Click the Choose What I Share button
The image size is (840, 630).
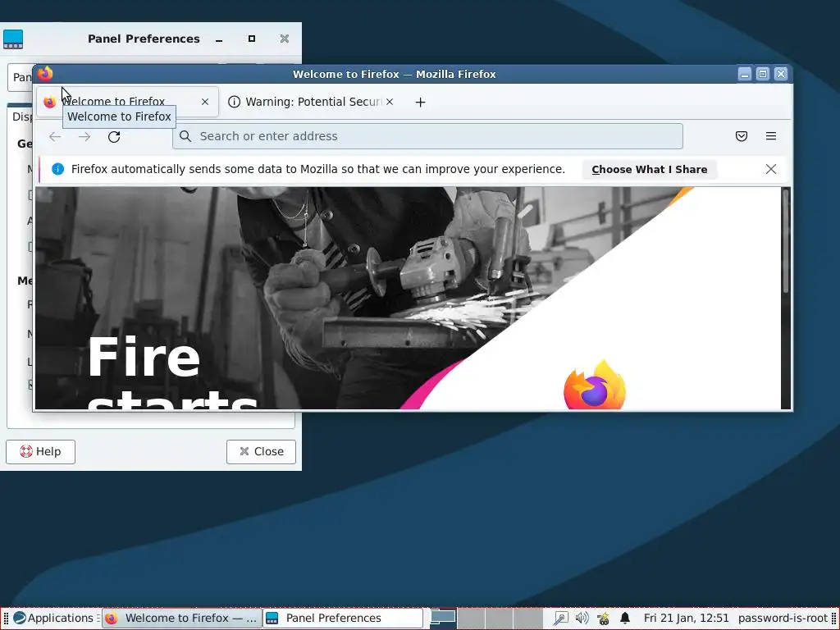click(650, 169)
